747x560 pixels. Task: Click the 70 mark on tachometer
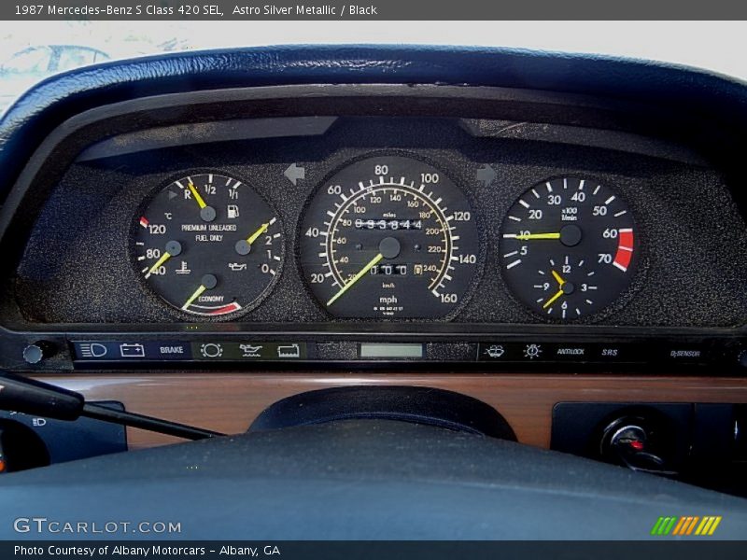click(x=604, y=259)
